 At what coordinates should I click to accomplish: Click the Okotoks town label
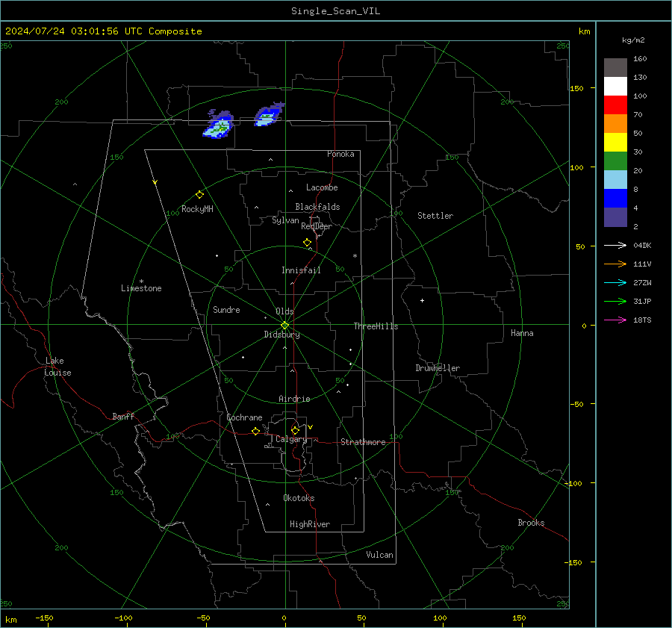click(x=299, y=498)
